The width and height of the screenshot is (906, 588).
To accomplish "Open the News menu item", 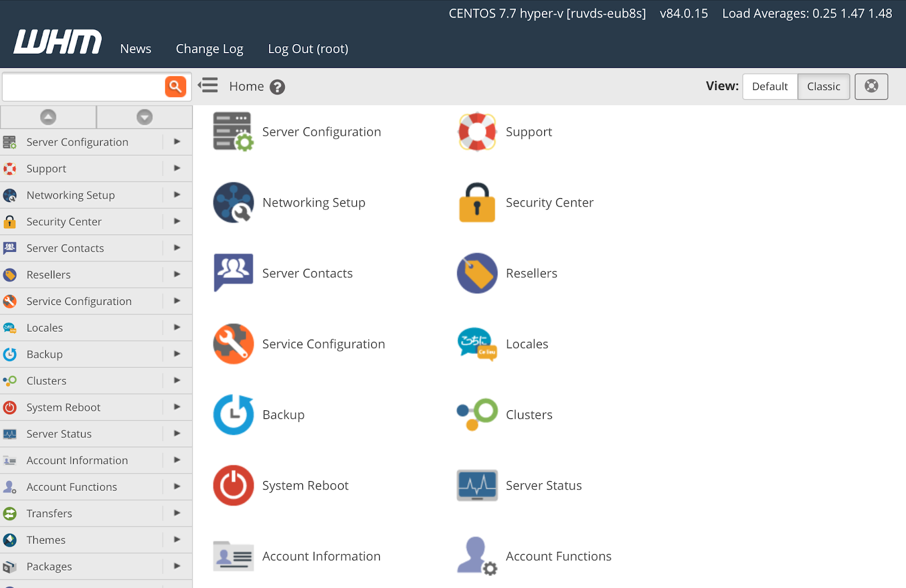I will point(135,49).
